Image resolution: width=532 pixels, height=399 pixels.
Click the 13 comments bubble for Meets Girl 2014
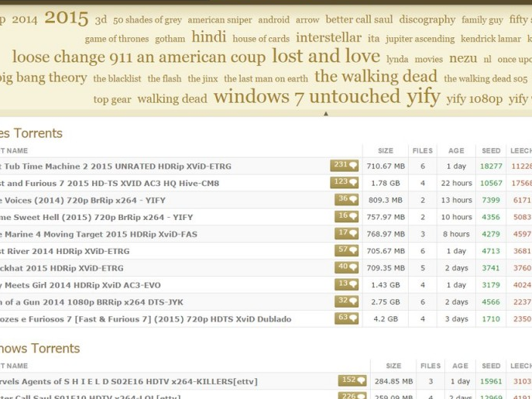347,285
